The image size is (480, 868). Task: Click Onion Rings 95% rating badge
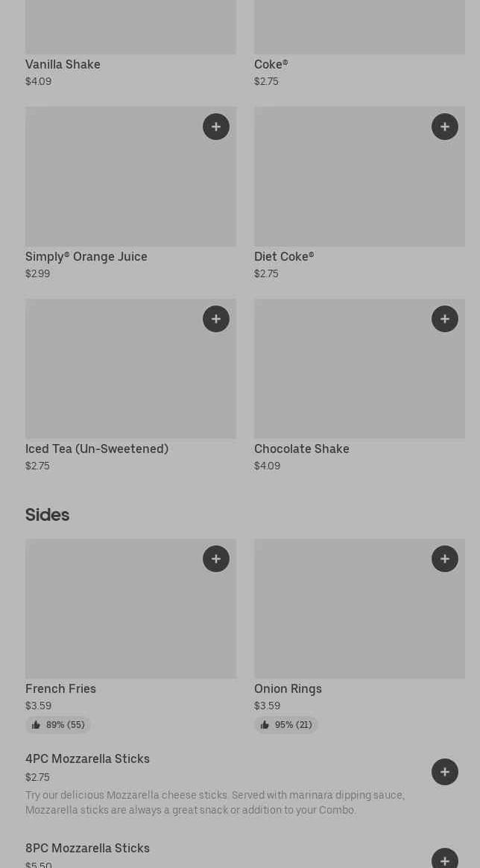tap(286, 725)
